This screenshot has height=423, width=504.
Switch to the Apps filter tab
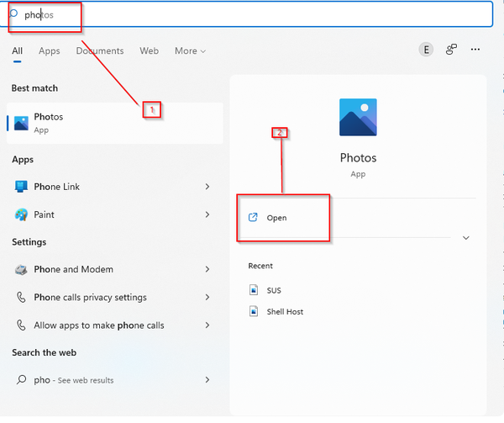tap(50, 51)
